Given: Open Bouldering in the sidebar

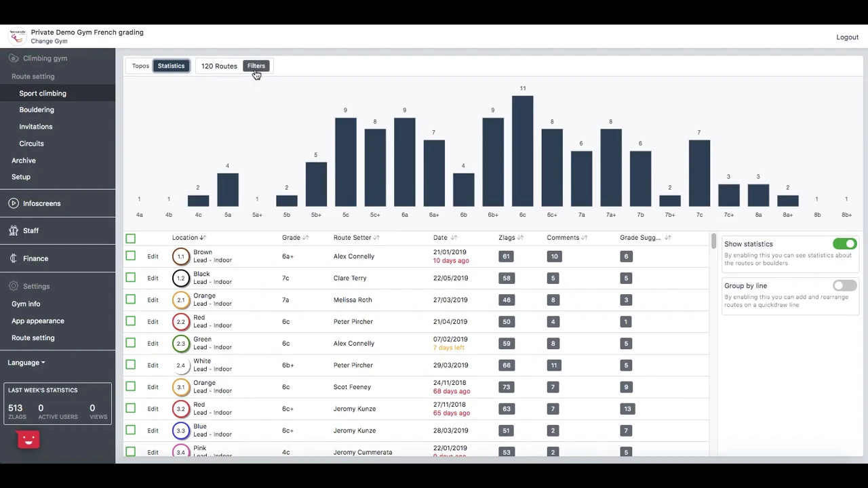Looking at the screenshot, I should coord(37,110).
